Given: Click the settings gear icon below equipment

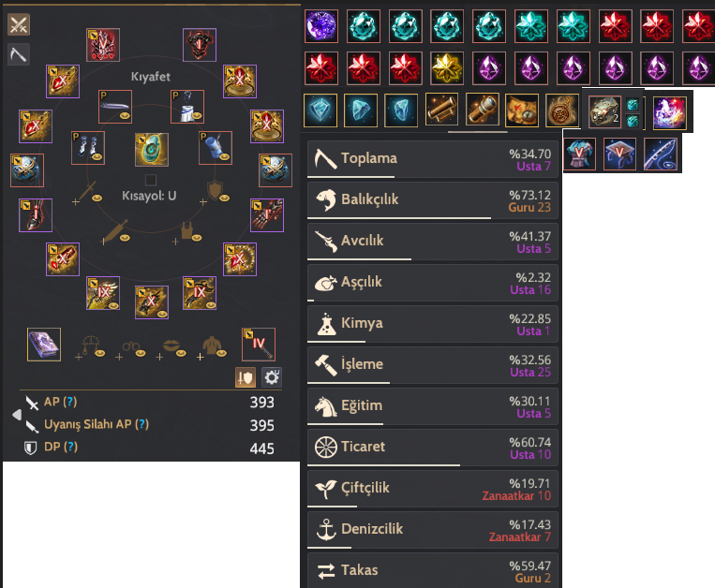Looking at the screenshot, I should 272,377.
